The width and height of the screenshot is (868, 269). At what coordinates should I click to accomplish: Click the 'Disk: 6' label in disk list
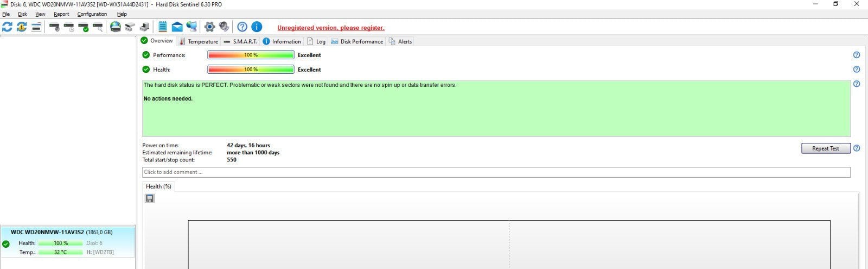pyautogui.click(x=94, y=243)
